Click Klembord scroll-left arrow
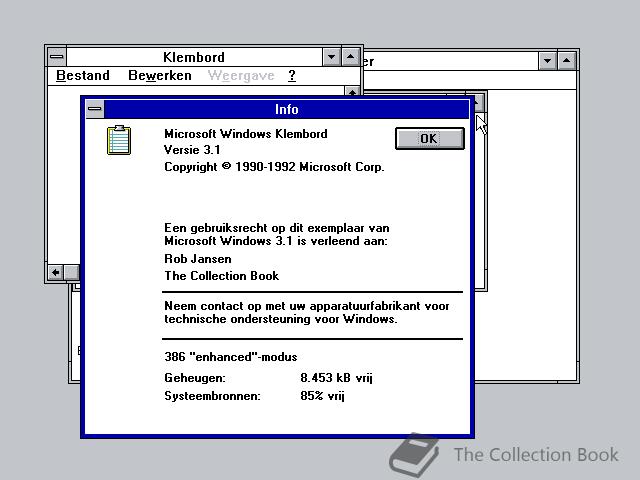 click(56, 272)
